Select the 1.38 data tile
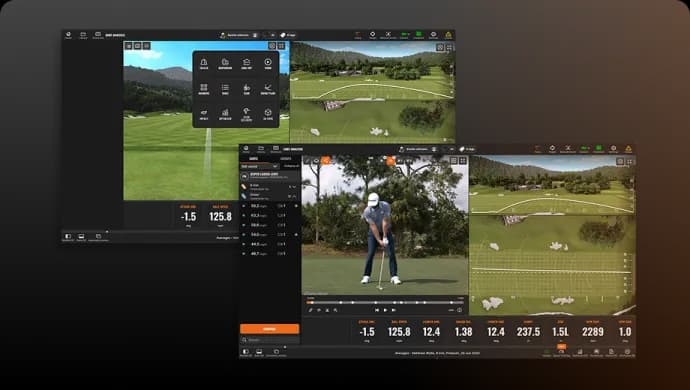Screen dimensions: 690x390 [463, 331]
